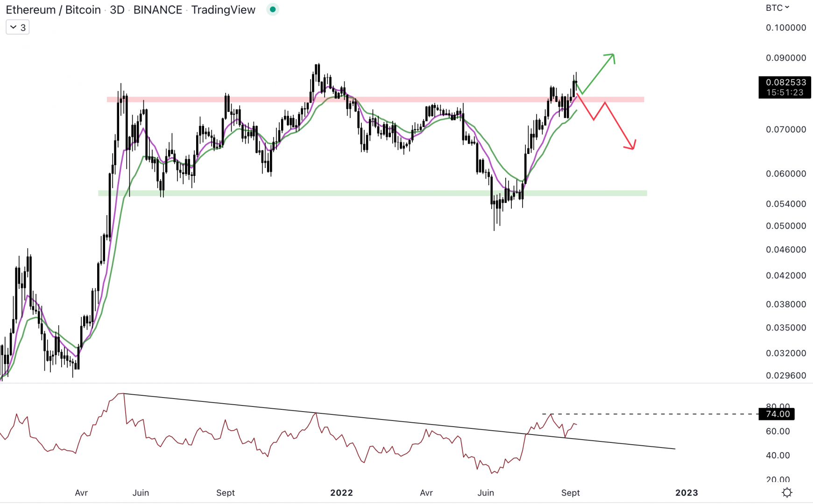
Task: Click the BINANCE exchange label
Action: click(158, 10)
